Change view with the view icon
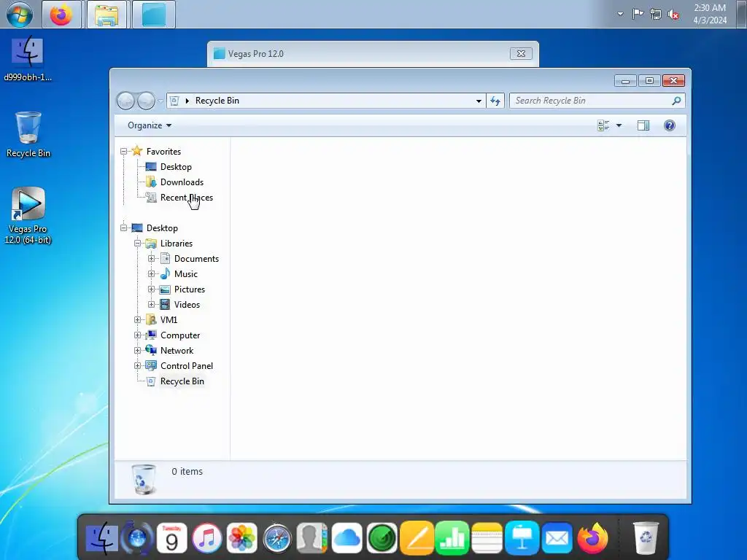 click(603, 125)
